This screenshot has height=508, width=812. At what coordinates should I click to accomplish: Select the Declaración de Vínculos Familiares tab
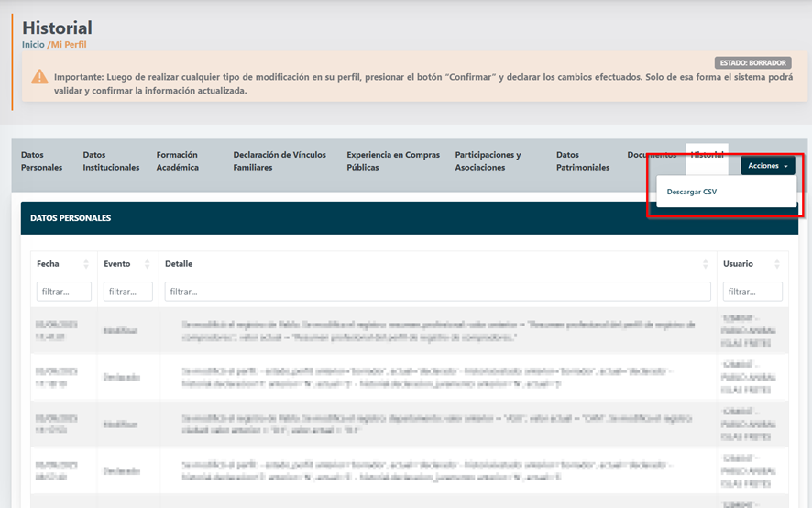pos(280,161)
